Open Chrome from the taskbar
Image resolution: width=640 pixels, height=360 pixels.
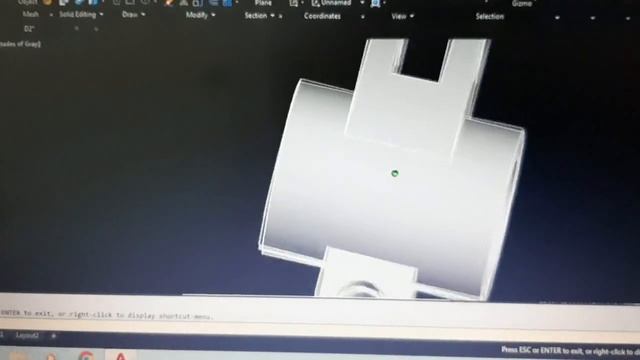point(86,356)
